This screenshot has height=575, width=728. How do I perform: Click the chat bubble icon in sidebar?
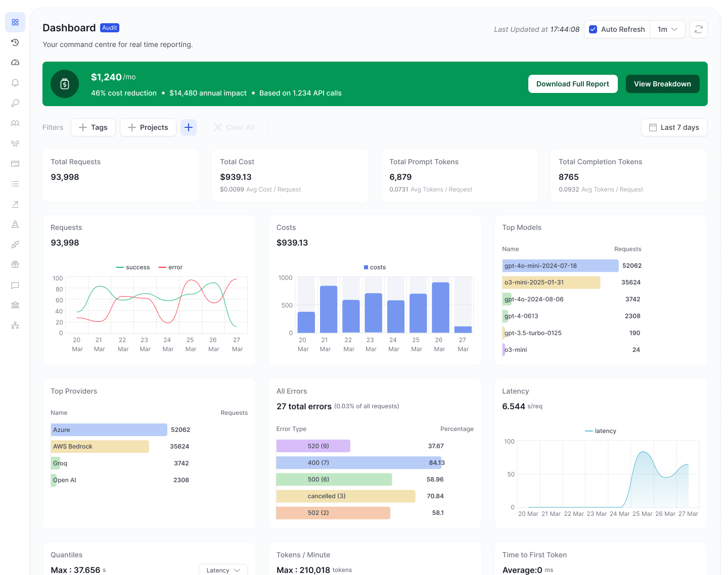point(15,285)
